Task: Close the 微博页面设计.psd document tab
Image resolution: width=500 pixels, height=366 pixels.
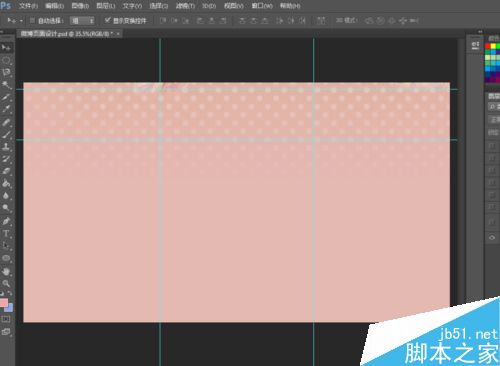Action: click(x=118, y=34)
